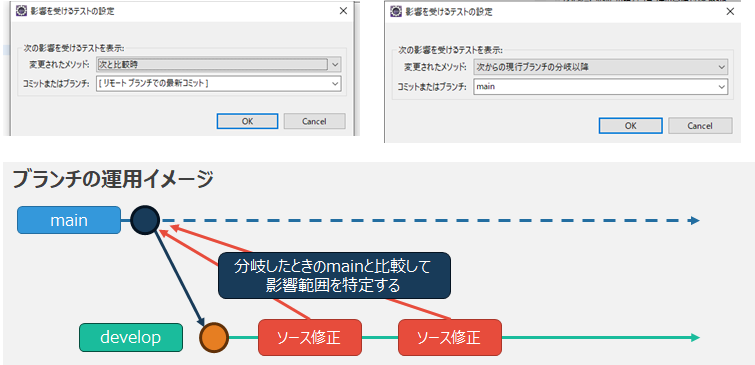755x365 pixels.
Task: Open the 次と比較時 changed-method dropdown
Action: pyautogui.click(x=219, y=64)
